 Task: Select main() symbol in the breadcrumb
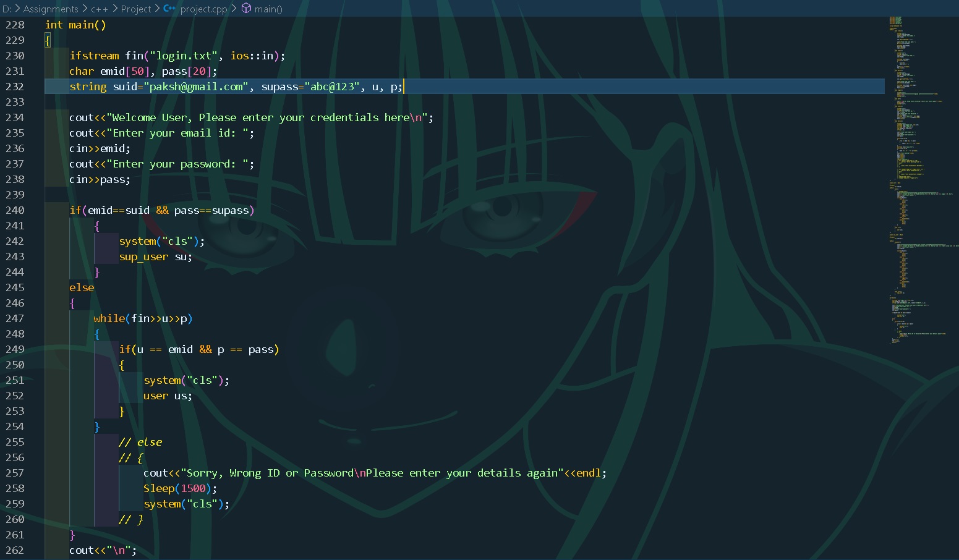pos(268,9)
